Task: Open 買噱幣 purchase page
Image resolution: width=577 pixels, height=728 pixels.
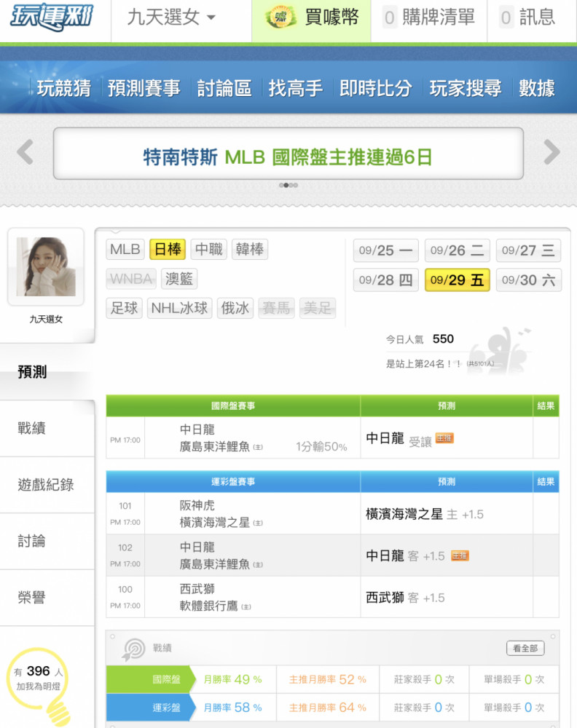Action: [x=311, y=20]
